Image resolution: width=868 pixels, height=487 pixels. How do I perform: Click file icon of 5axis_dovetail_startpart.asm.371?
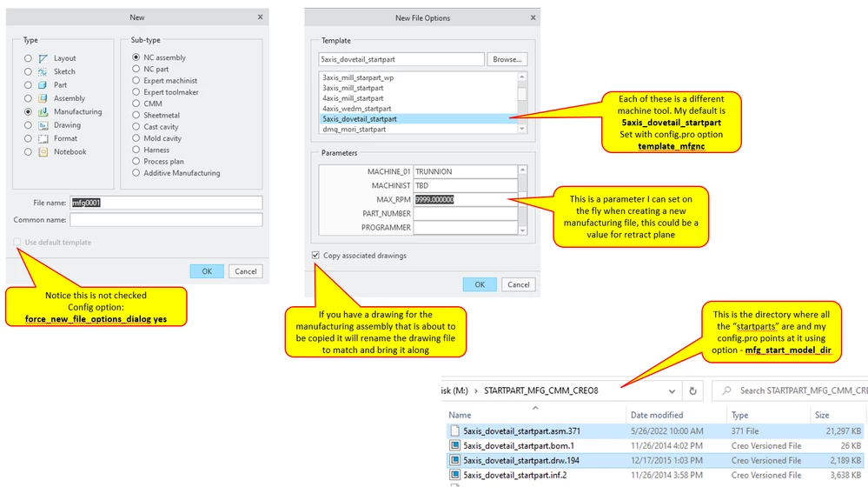(x=454, y=430)
